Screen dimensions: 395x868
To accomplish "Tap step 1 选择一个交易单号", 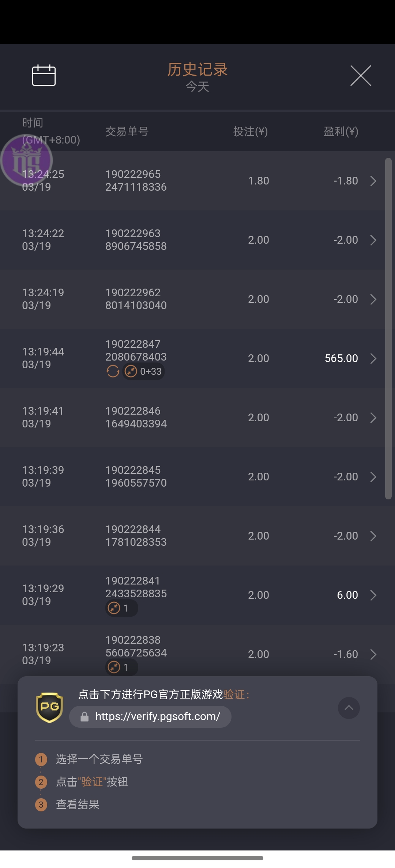I will pyautogui.click(x=99, y=759).
